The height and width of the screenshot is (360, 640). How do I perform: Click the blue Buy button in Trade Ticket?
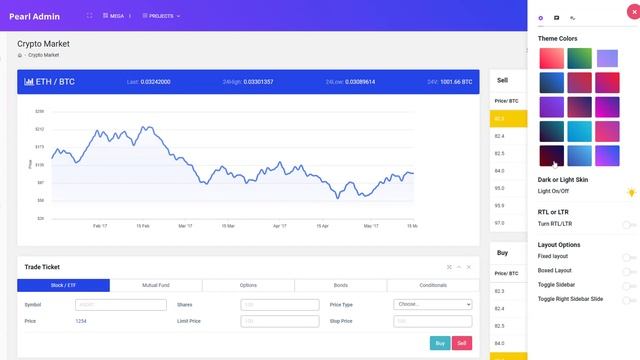440,343
